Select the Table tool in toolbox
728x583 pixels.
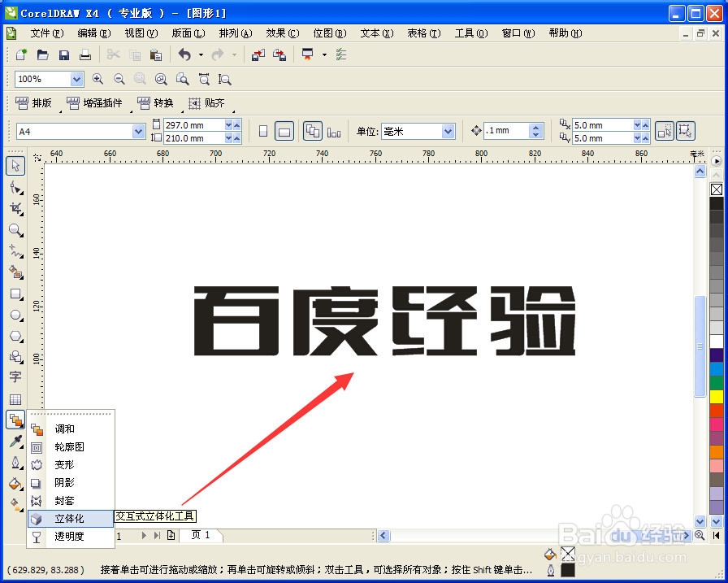pyautogui.click(x=15, y=399)
